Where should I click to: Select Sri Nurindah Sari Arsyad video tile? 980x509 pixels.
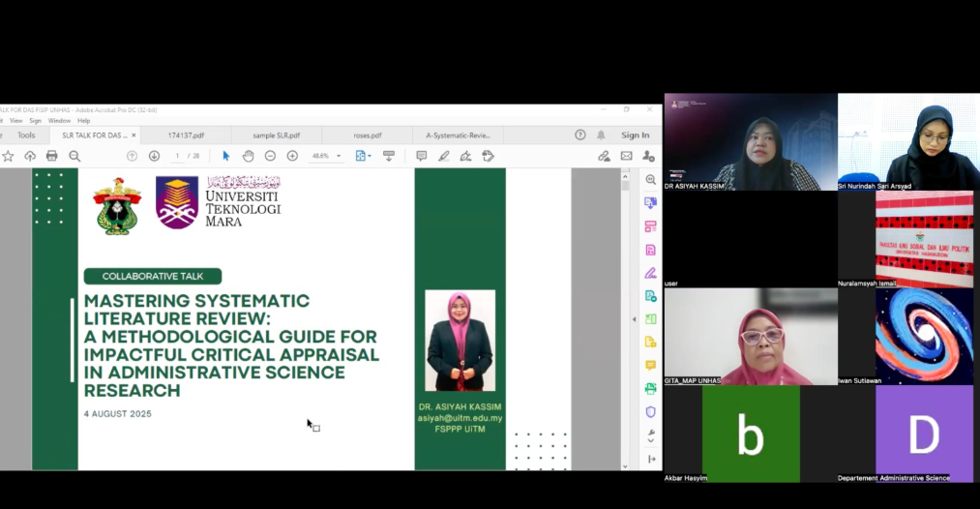[908, 141]
